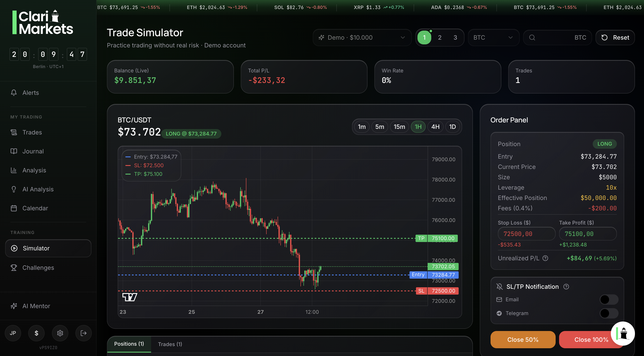644x356 pixels.
Task: Click the SOL $82.76 ticker entry
Action: tap(300, 7)
